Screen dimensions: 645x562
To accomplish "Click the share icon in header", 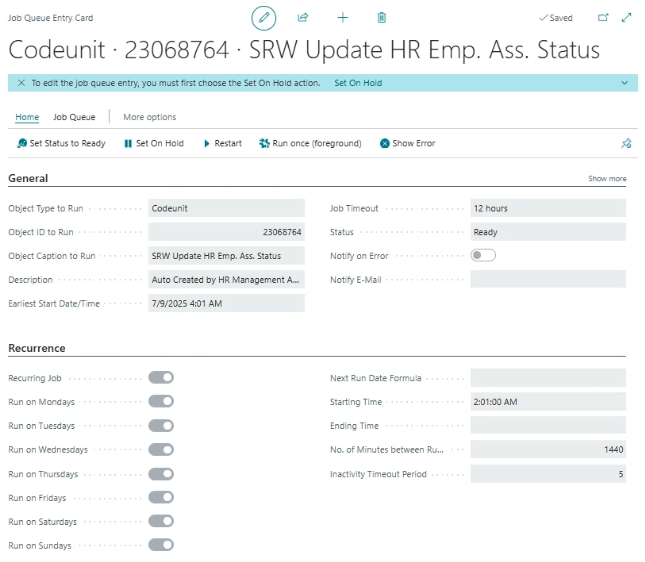I will coord(303,17).
